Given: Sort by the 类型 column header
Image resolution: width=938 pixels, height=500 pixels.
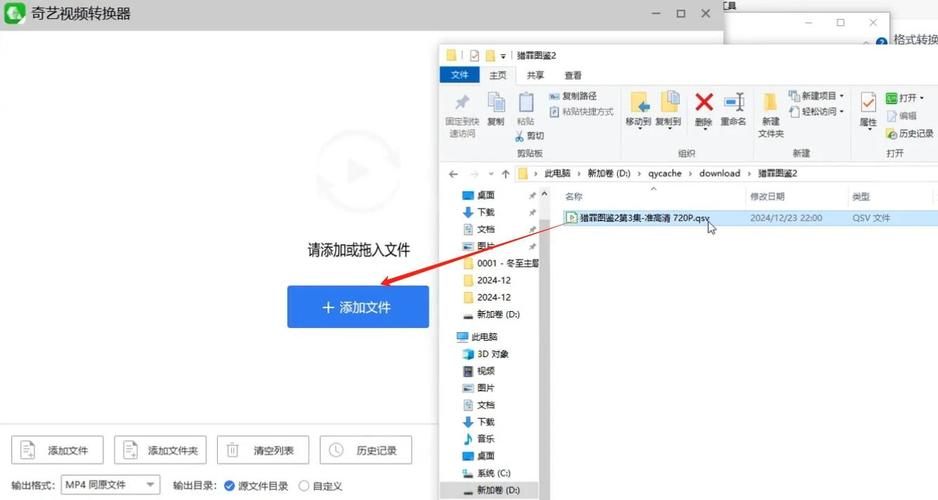Looking at the screenshot, I should tap(861, 196).
